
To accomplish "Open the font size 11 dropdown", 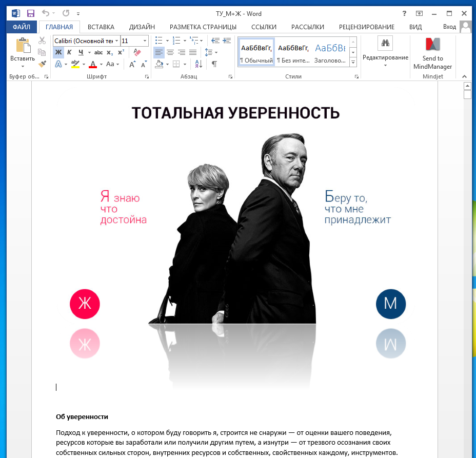I will (x=145, y=41).
